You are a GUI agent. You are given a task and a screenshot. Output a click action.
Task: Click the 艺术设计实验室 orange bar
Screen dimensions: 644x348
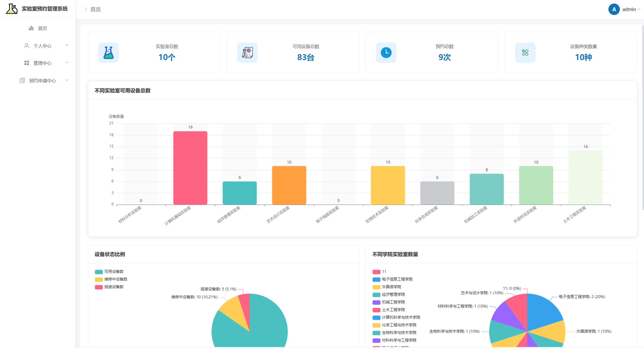pos(289,185)
